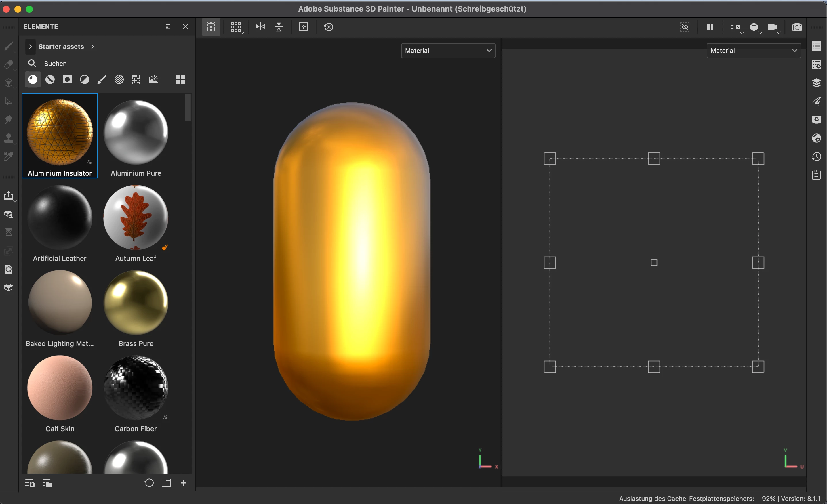Switch asset view with grid icon
The width and height of the screenshot is (827, 504).
[x=181, y=79]
